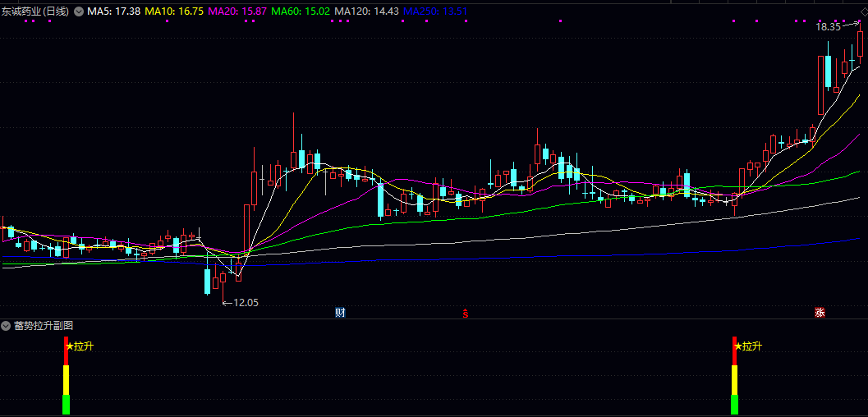
Task: Click yellow segment of right signal bar
Action: click(735, 379)
